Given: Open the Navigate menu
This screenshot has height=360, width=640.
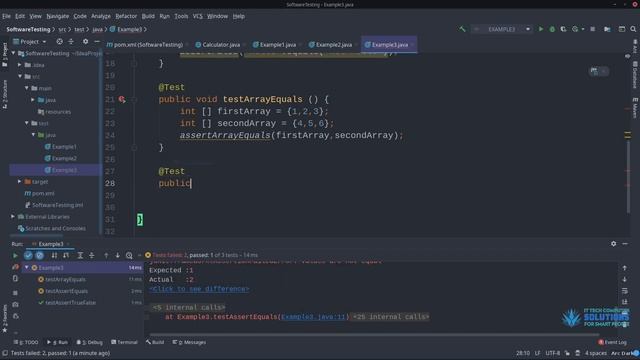Looking at the screenshot, I should pyautogui.click(x=58, y=16).
